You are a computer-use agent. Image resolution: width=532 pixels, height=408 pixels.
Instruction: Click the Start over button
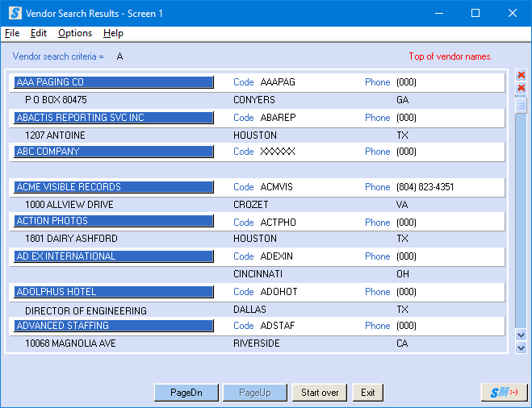click(x=320, y=393)
